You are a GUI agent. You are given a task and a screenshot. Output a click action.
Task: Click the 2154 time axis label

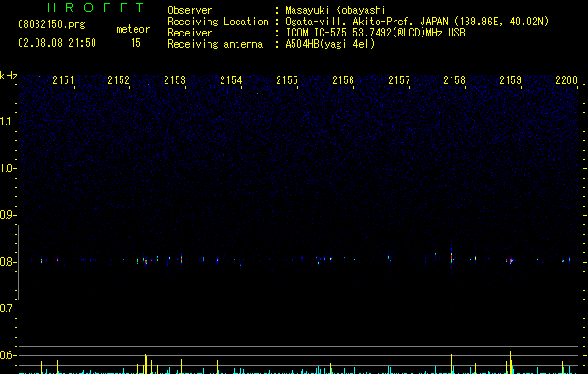coord(231,79)
